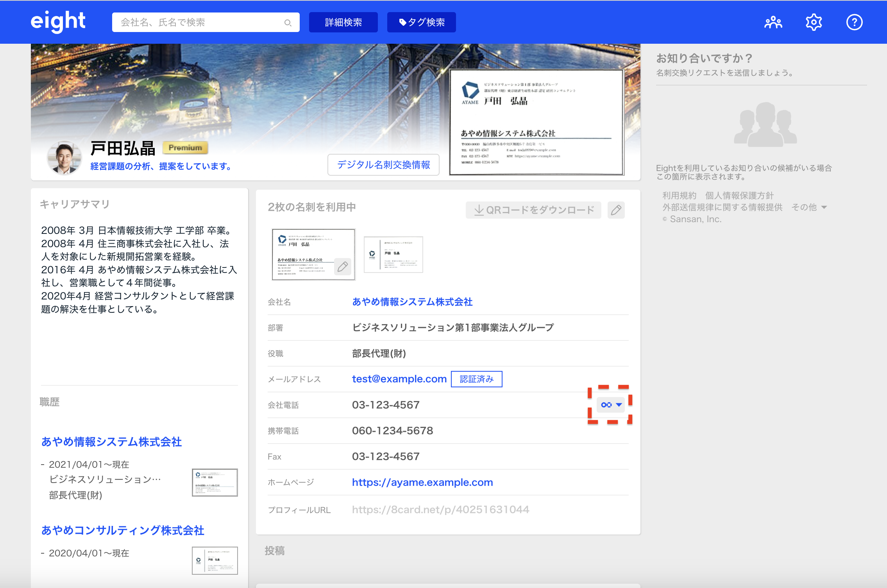Screen dimensions: 887x588
Task: Click the profile photo avatar
Action: point(64,158)
